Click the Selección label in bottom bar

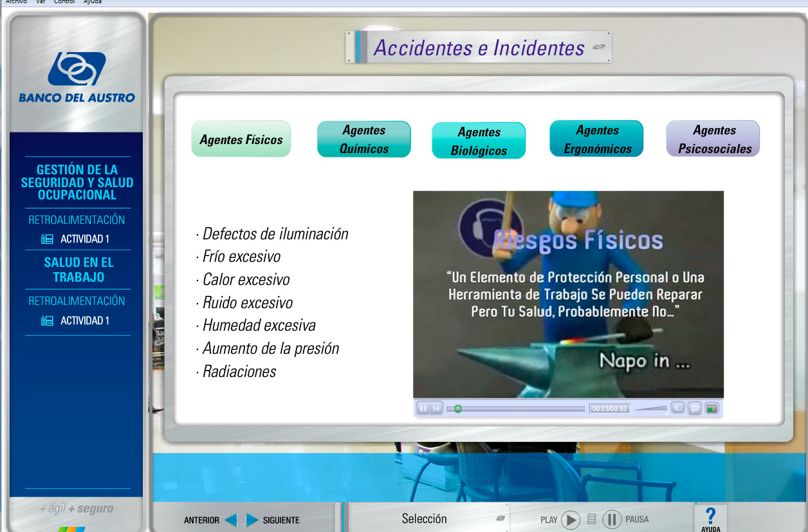point(424,518)
